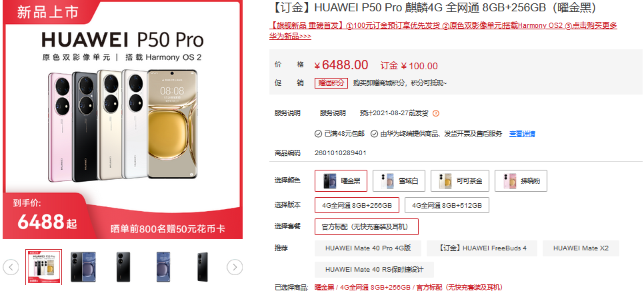Show previous thumbnails with left arrow
Screen dimensions: 644x291
point(11,267)
